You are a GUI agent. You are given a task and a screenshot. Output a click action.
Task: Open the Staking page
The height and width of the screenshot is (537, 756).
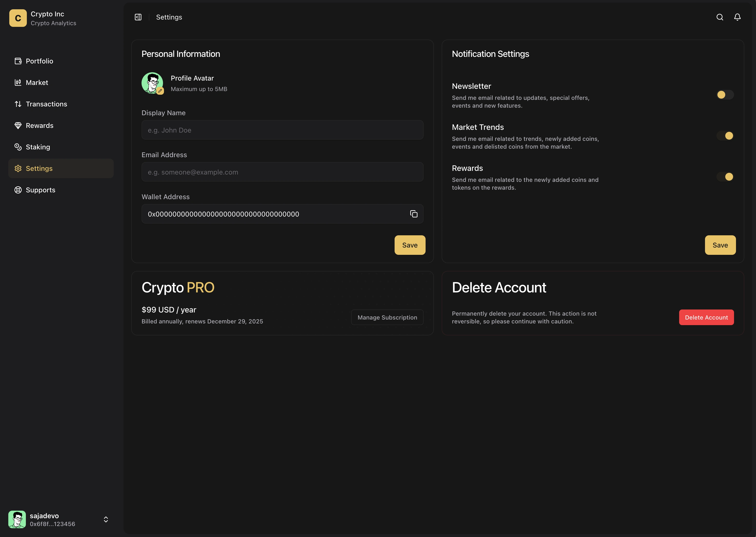pyautogui.click(x=61, y=147)
